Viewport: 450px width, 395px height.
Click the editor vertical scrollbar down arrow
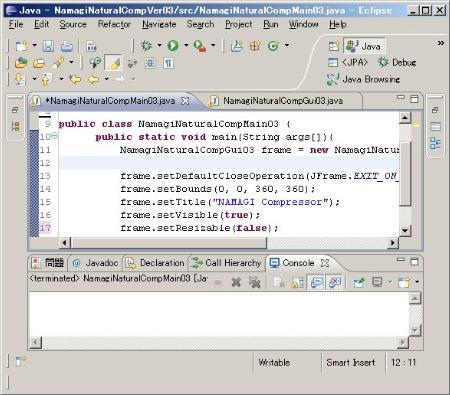(405, 230)
